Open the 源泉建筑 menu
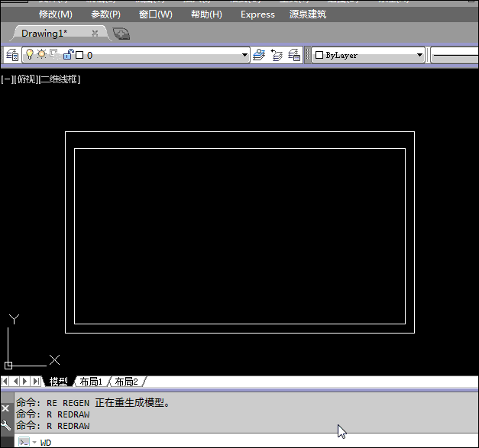Image resolution: width=479 pixels, height=448 pixels. [308, 15]
